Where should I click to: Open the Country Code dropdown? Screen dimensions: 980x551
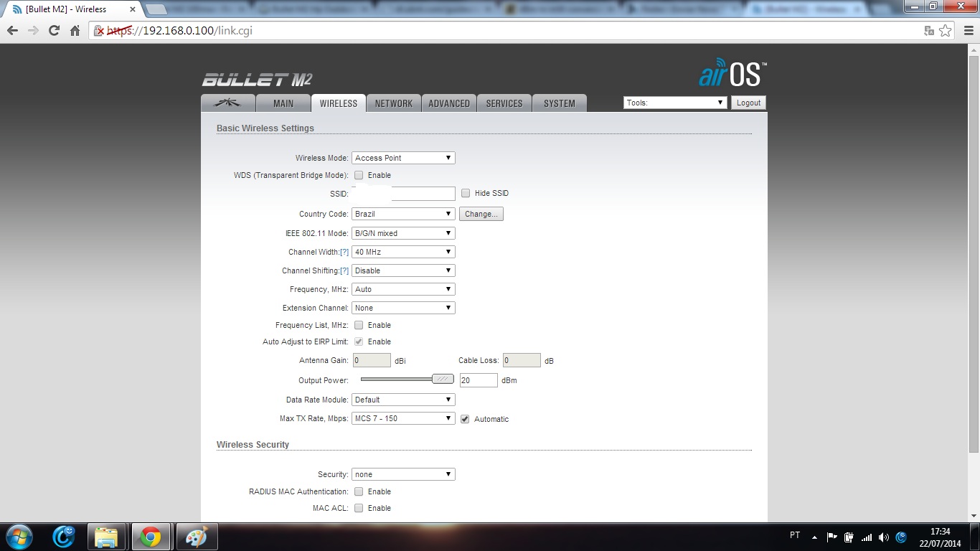pos(403,214)
